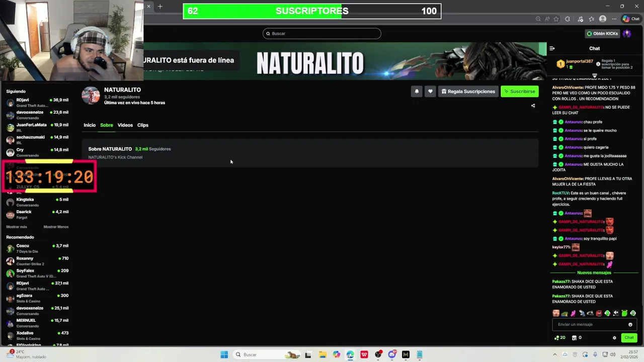Image resolution: width=644 pixels, height=362 pixels.
Task: Open the user avatar menu next to Obtén KICKs
Action: pos(627,34)
